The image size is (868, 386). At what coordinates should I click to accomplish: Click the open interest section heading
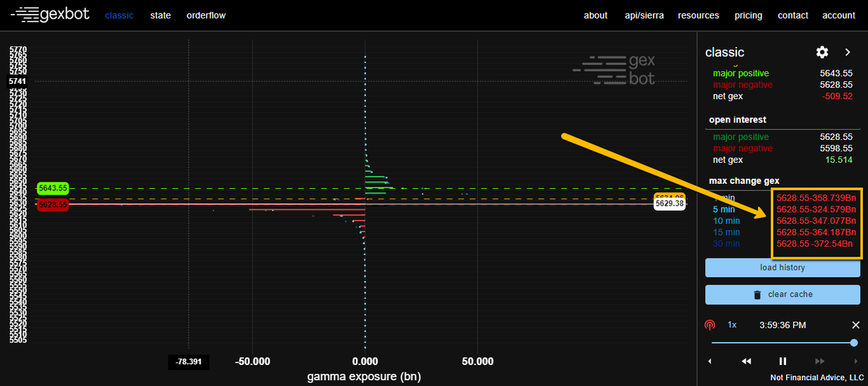tap(738, 120)
